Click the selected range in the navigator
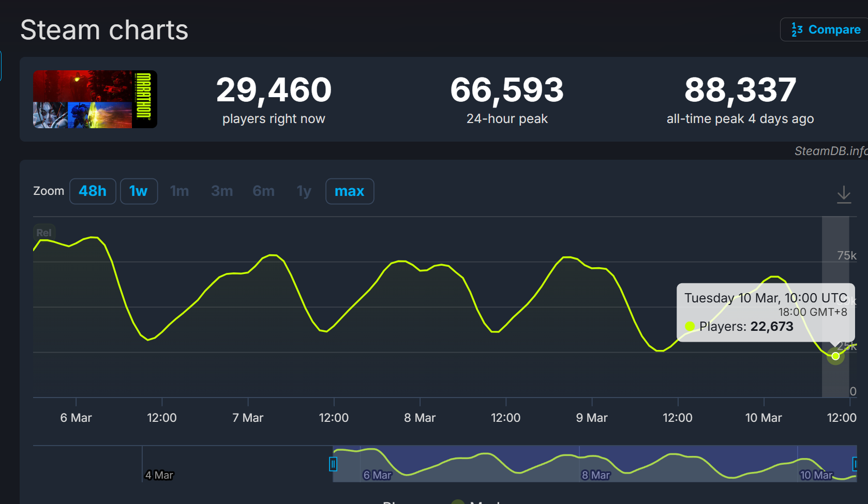The width and height of the screenshot is (868, 504). (594, 464)
